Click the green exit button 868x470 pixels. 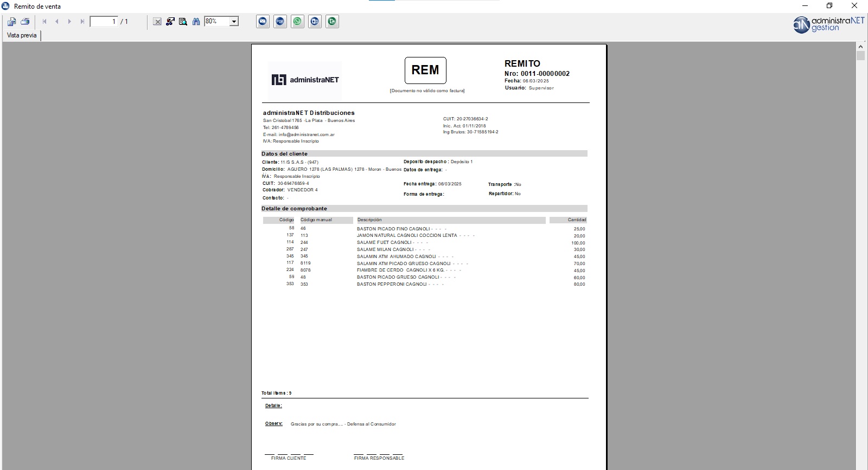tap(333, 22)
